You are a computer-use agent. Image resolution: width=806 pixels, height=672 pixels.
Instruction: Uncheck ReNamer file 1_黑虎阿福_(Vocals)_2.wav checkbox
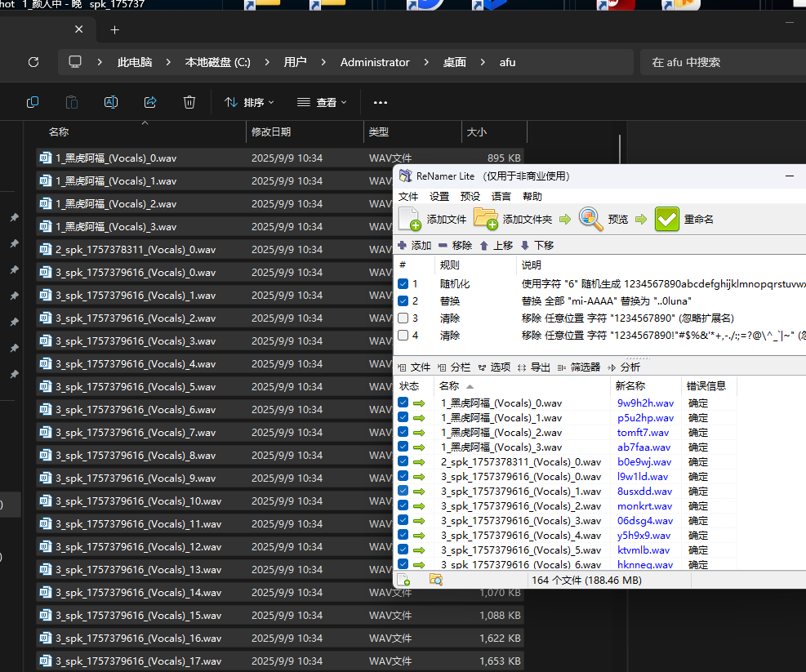tap(403, 432)
